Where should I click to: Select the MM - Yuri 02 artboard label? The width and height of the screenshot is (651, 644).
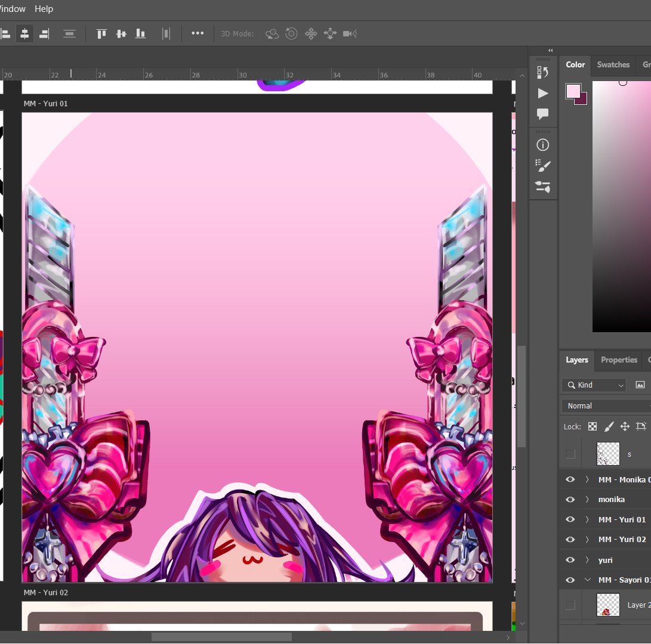click(46, 593)
